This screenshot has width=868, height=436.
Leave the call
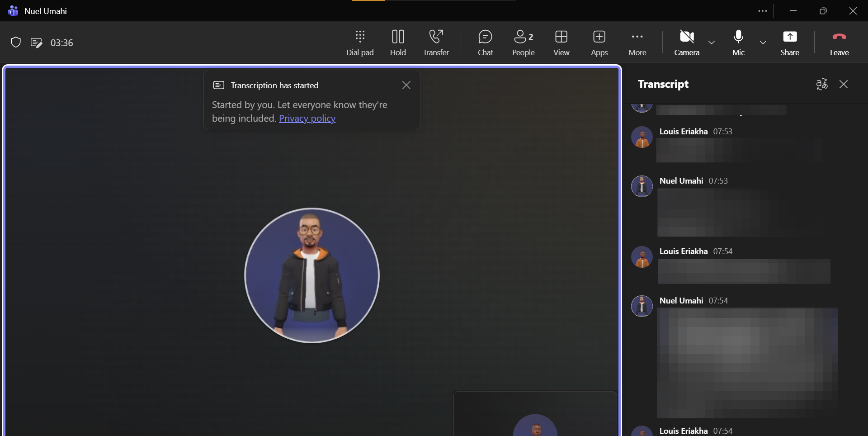click(x=839, y=43)
